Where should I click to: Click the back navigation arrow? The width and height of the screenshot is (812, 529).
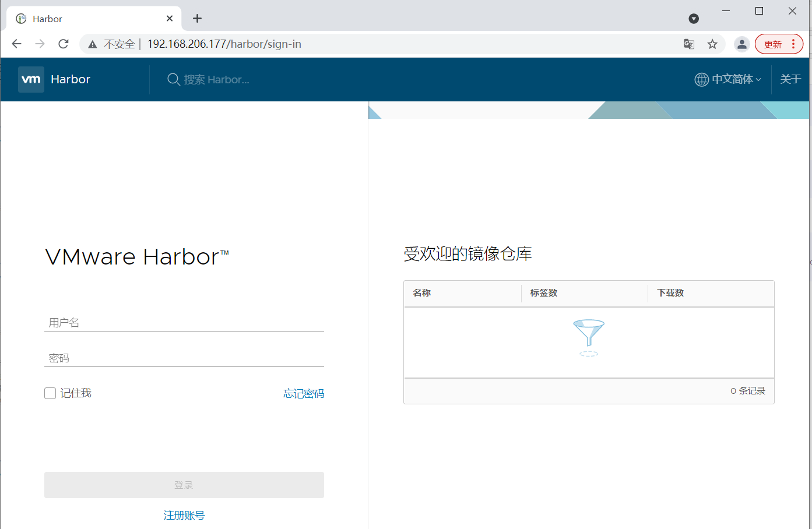pos(16,44)
